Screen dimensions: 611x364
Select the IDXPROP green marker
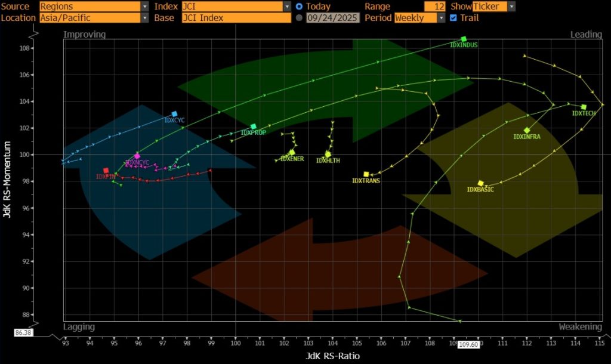pyautogui.click(x=253, y=127)
